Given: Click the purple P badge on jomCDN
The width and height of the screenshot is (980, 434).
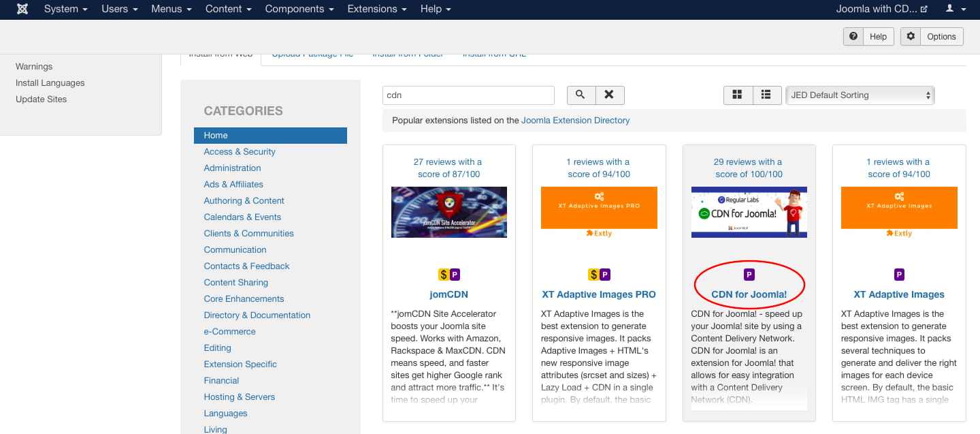Looking at the screenshot, I should coord(455,275).
